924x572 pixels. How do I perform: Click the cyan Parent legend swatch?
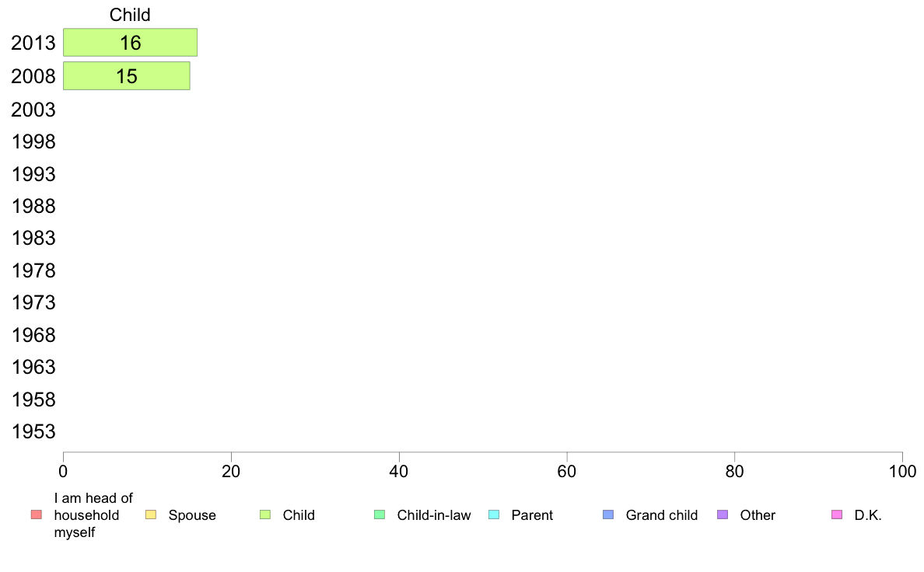[494, 514]
